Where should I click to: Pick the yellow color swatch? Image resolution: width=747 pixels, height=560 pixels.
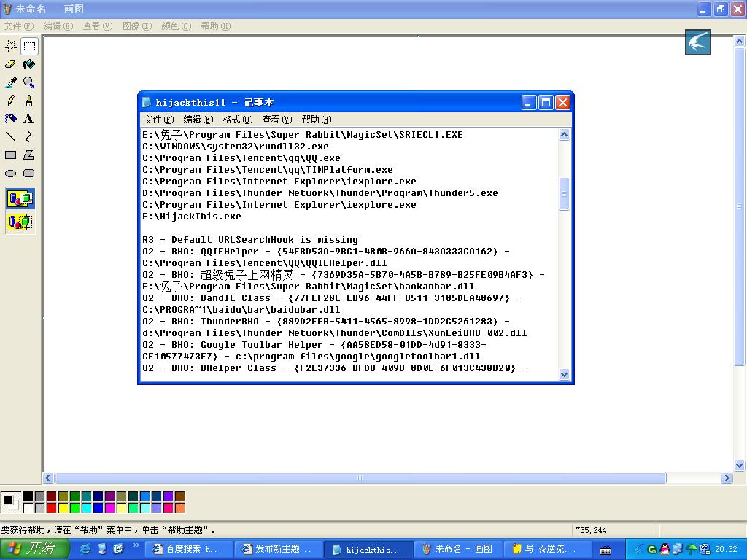[63, 508]
